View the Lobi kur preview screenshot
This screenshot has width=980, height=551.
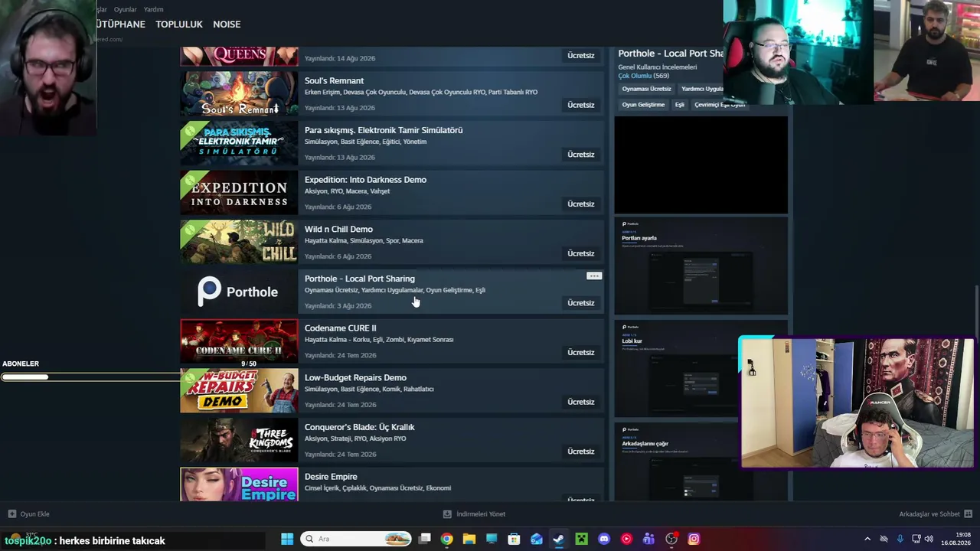click(x=677, y=369)
